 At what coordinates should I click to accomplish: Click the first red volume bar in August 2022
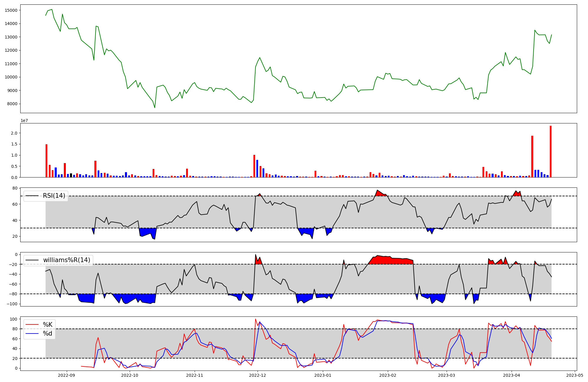(46, 161)
